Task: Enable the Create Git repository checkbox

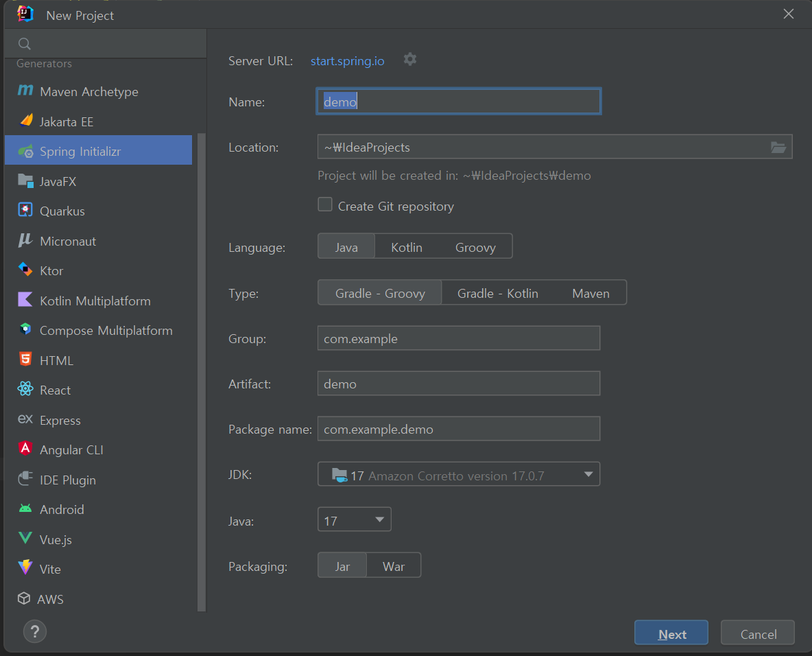Action: 324,204
